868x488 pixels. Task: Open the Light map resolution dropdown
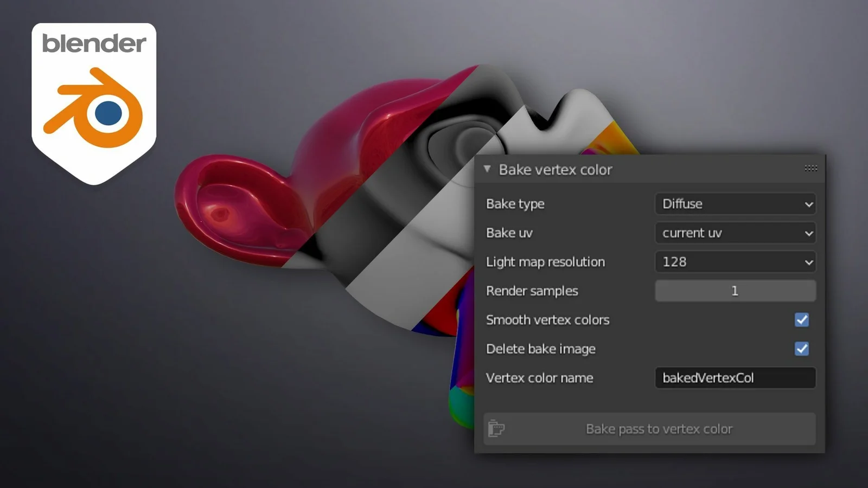[735, 262]
